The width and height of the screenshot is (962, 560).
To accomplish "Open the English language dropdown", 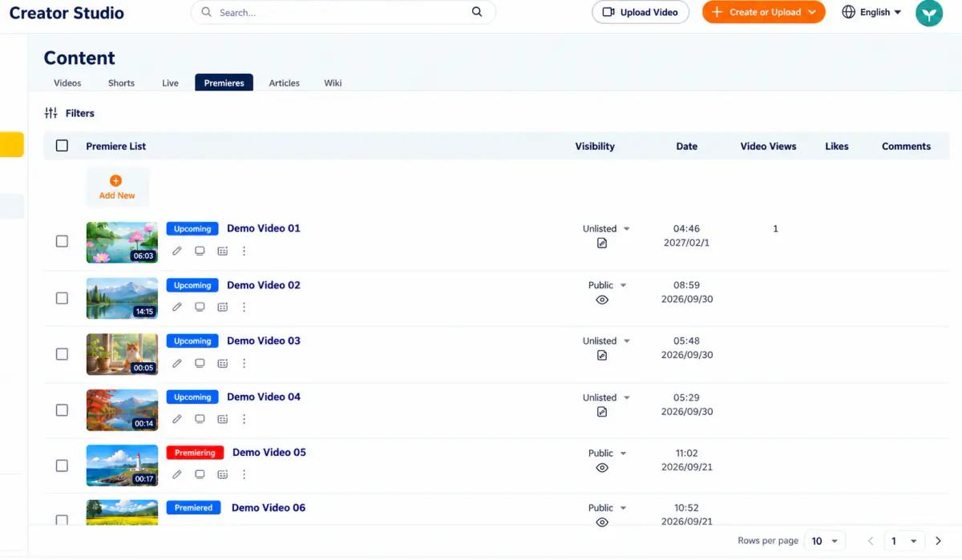I will pyautogui.click(x=871, y=12).
